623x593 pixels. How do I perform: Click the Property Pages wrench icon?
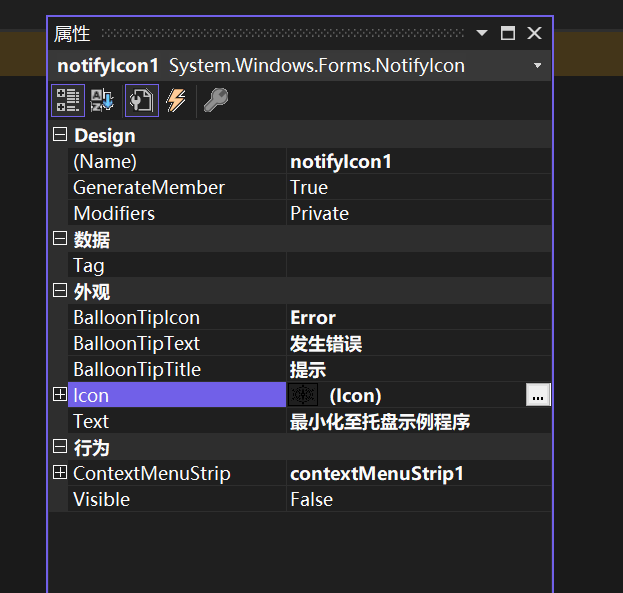[x=215, y=100]
